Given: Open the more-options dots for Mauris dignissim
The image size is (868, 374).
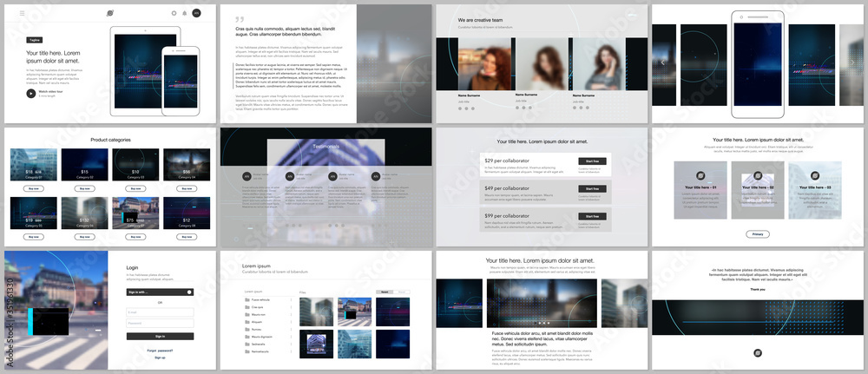Looking at the screenshot, I should tap(291, 337).
